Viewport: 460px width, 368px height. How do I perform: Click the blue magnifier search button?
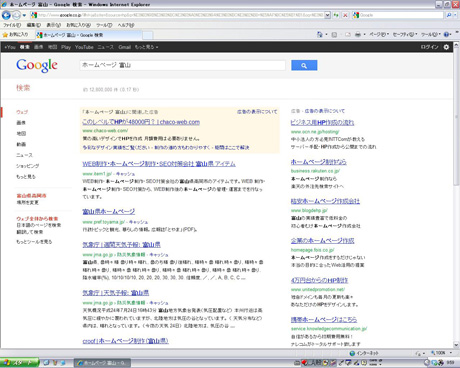point(304,65)
